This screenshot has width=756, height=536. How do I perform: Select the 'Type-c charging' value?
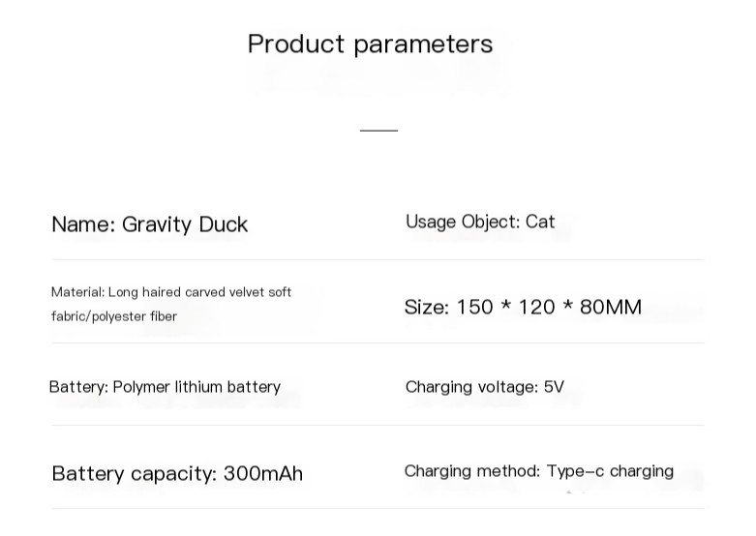610,471
